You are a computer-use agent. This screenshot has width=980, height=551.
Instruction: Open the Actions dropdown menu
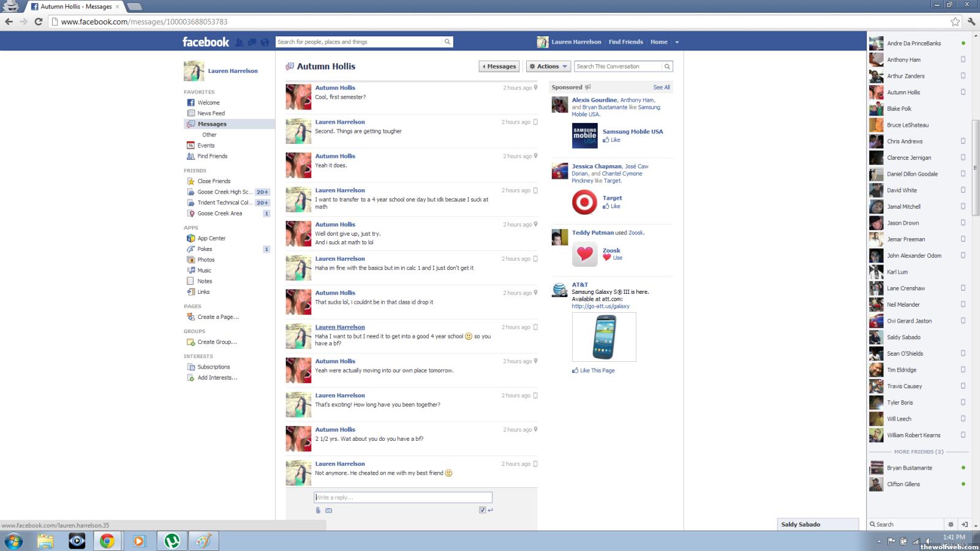click(x=548, y=66)
